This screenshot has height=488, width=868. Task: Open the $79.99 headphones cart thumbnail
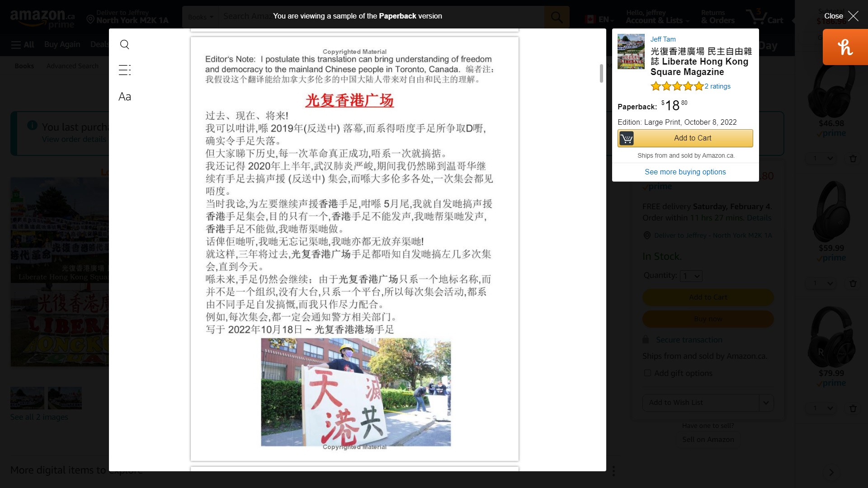coord(831,337)
